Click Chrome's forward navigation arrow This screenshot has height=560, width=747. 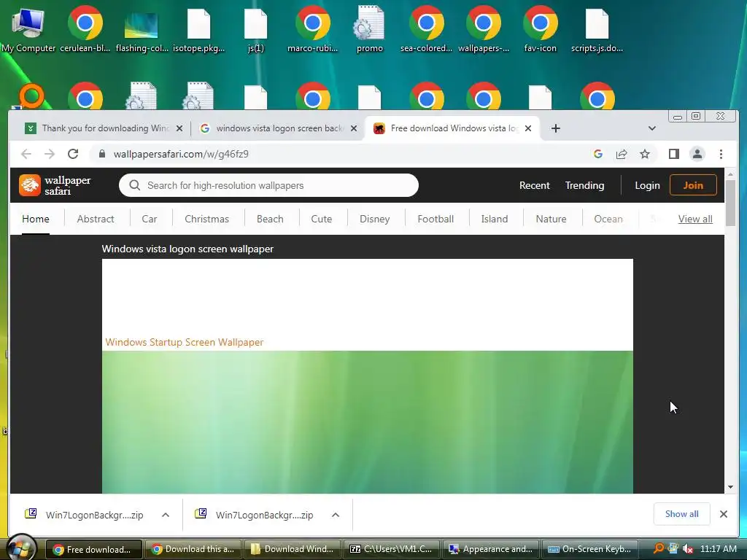point(50,154)
